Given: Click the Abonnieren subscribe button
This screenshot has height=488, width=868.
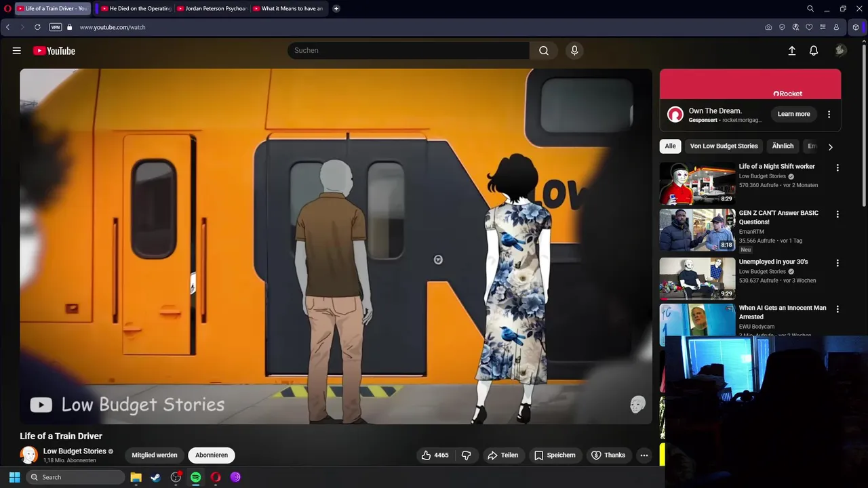Looking at the screenshot, I should [x=212, y=455].
